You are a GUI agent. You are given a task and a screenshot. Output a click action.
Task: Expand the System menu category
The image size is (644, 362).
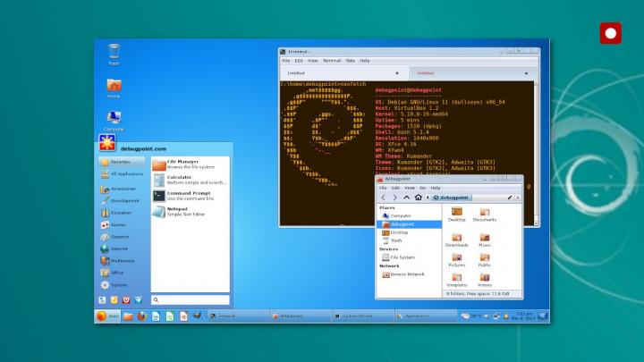[122, 284]
